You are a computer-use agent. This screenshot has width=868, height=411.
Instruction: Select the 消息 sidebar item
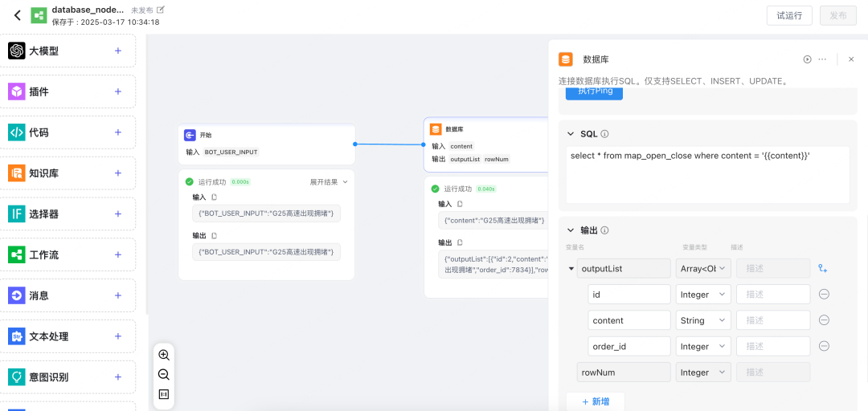(68, 295)
